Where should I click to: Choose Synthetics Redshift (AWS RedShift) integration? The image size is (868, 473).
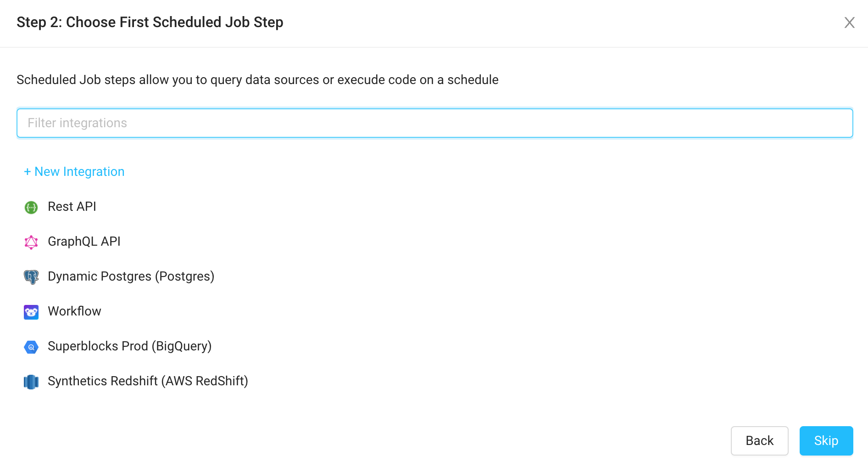[x=148, y=382]
